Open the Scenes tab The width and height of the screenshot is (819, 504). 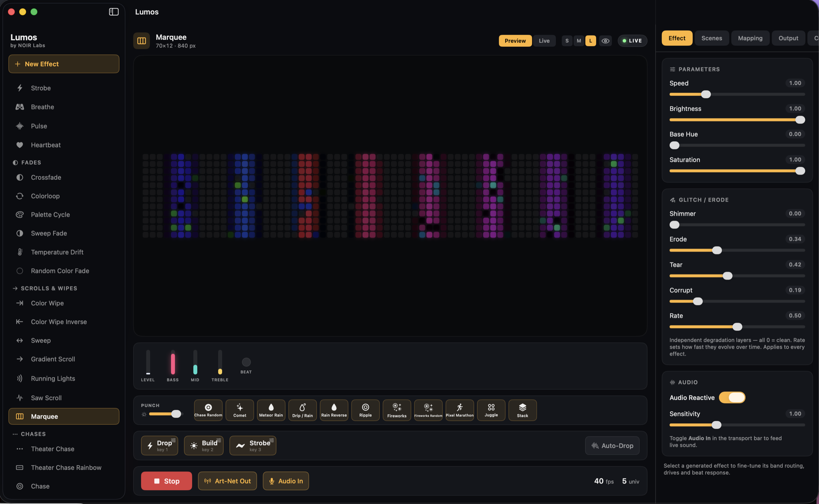[x=711, y=38]
